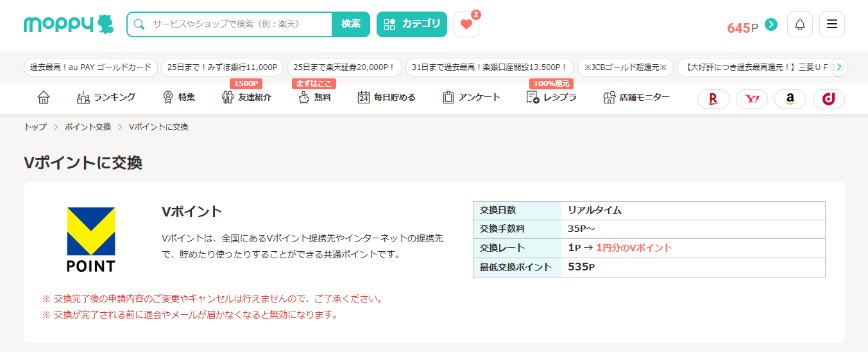Open the 店舗モニター menu item

636,98
